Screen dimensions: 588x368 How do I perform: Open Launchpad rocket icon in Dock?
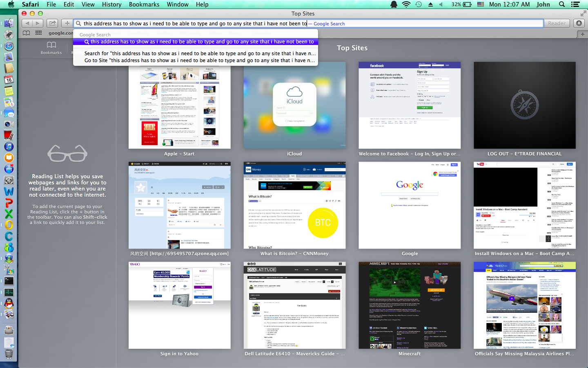[x=9, y=35]
